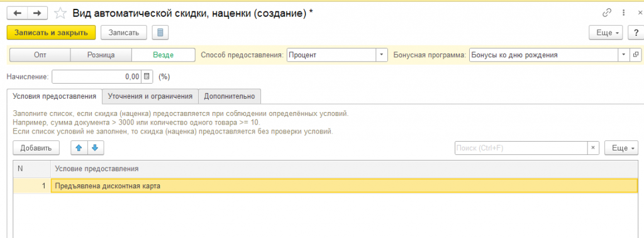
Task: Move condition up with blue arrow
Action: pos(79,148)
